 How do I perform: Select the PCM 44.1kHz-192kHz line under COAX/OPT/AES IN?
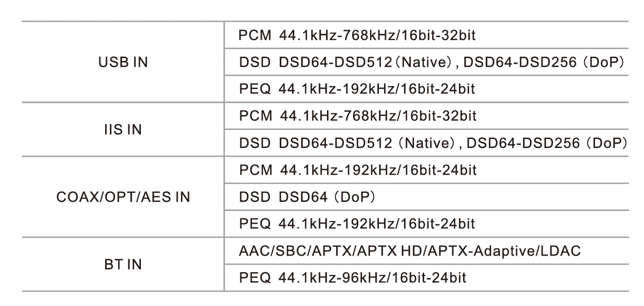(x=357, y=170)
